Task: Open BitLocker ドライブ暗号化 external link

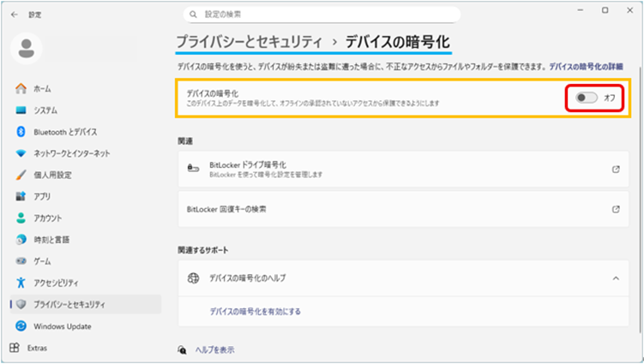Action: tap(615, 170)
